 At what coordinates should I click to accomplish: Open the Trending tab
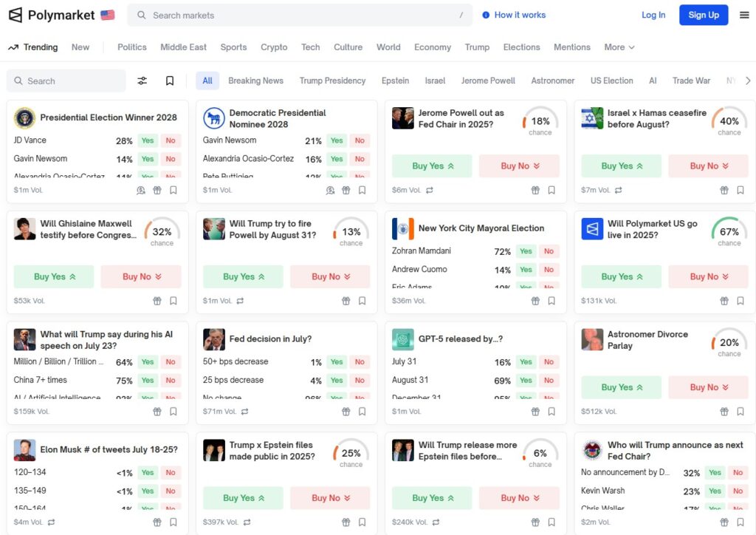pyautogui.click(x=32, y=47)
